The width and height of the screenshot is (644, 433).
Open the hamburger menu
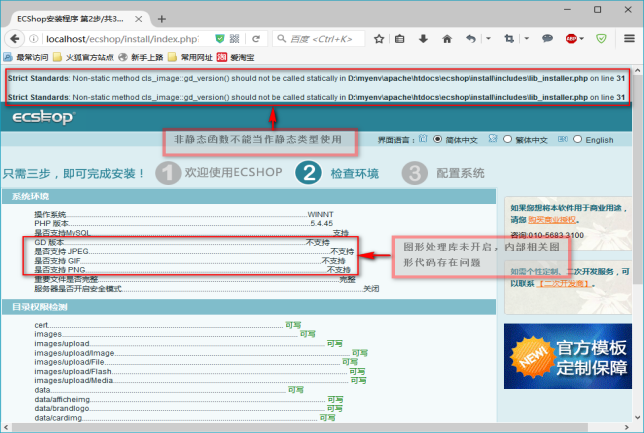pyautogui.click(x=629, y=39)
